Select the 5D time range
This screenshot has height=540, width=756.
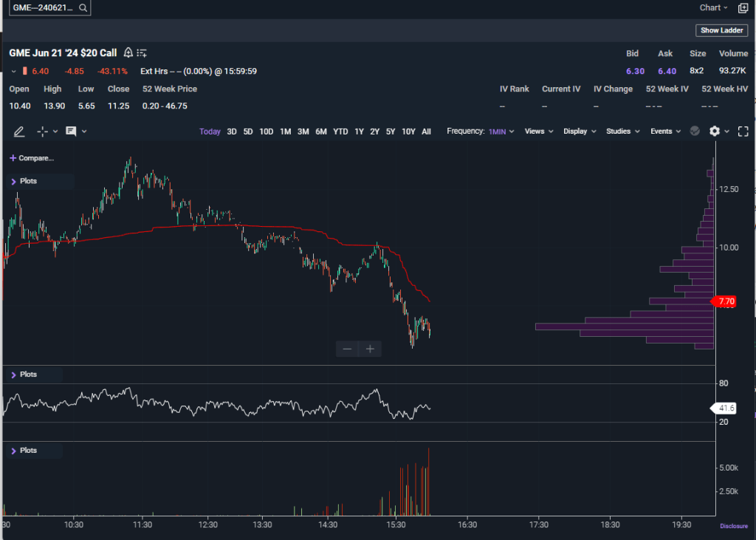pyautogui.click(x=248, y=131)
